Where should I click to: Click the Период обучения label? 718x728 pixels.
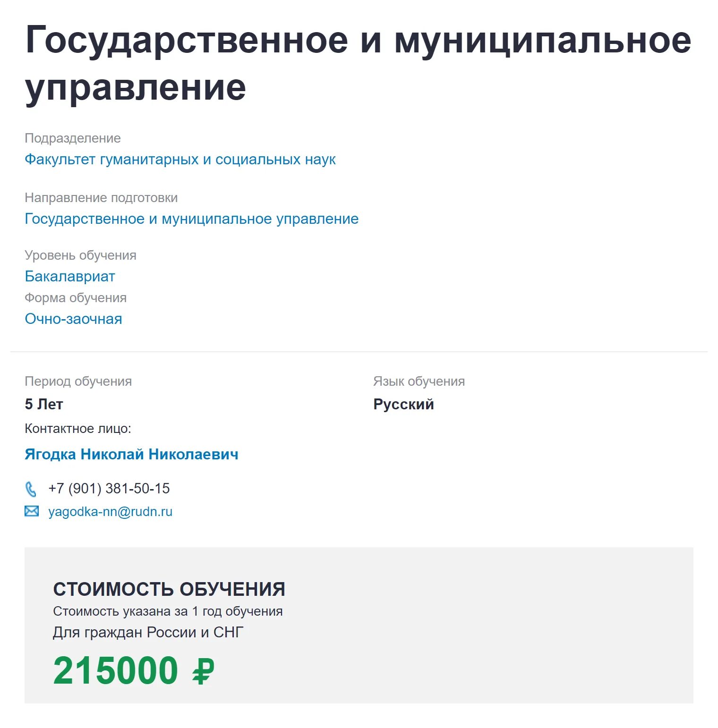(x=78, y=381)
